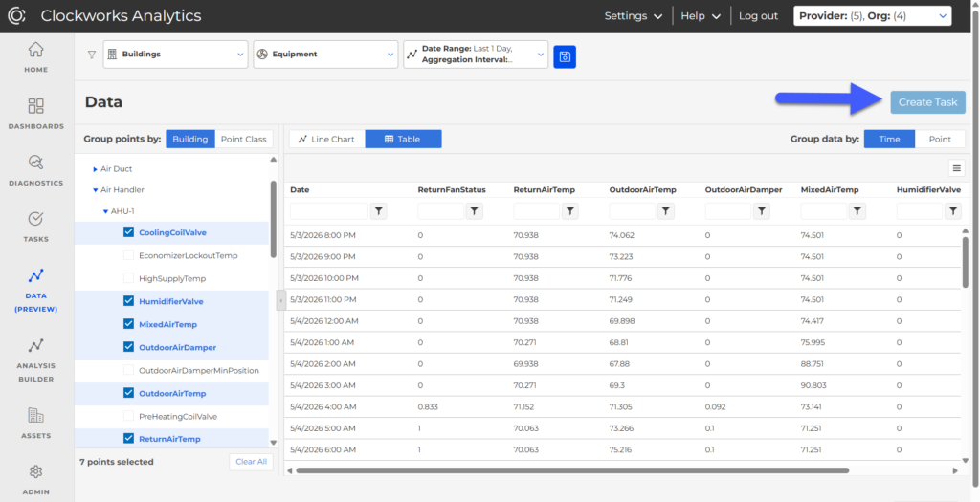Go to Home in sidebar
The width and height of the screenshot is (980, 502).
click(x=36, y=57)
